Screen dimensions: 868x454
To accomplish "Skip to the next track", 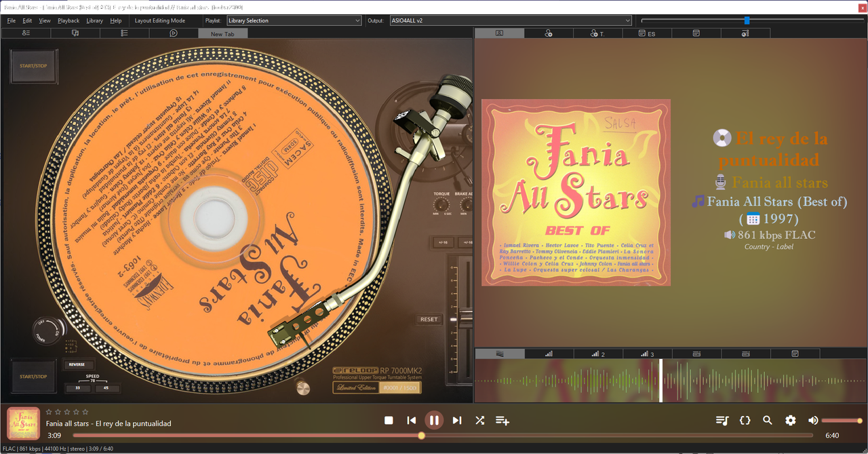I will click(x=457, y=420).
